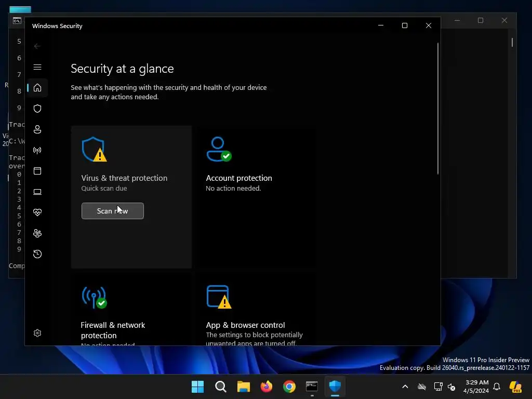
Task: Click the Virus & threat protection warning shield icon
Action: (95, 149)
